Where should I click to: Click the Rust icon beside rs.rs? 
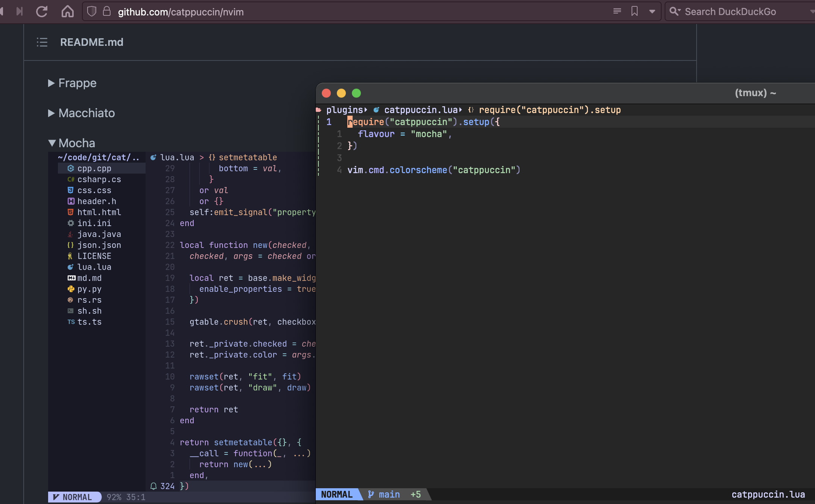[x=70, y=300]
